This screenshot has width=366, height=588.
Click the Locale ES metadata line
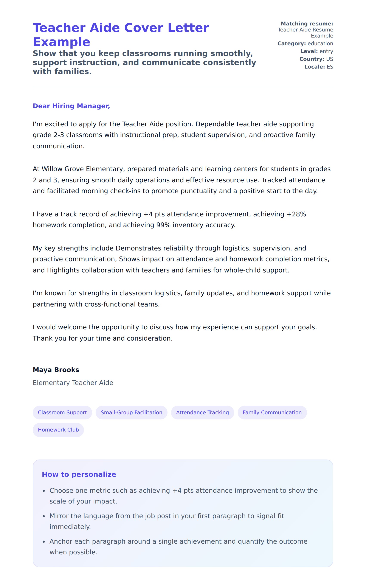coord(318,67)
